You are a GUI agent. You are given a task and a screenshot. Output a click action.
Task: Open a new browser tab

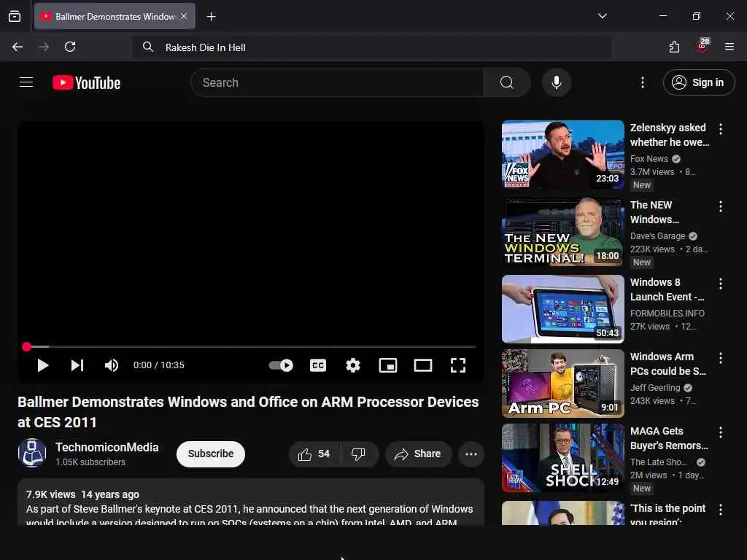211,17
